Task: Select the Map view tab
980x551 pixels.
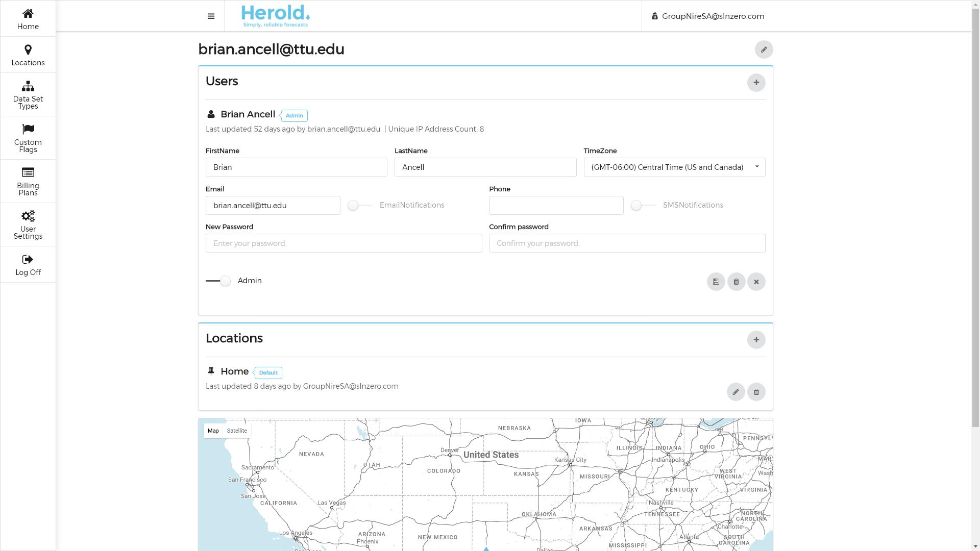Action: click(x=213, y=431)
